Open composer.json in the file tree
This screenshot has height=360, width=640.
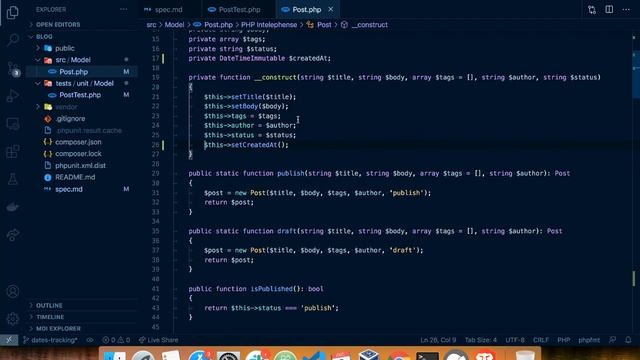pos(78,142)
